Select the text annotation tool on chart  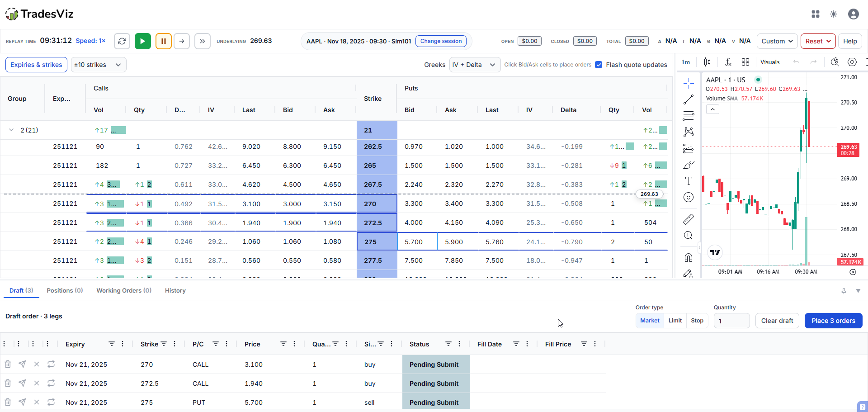pyautogui.click(x=689, y=181)
